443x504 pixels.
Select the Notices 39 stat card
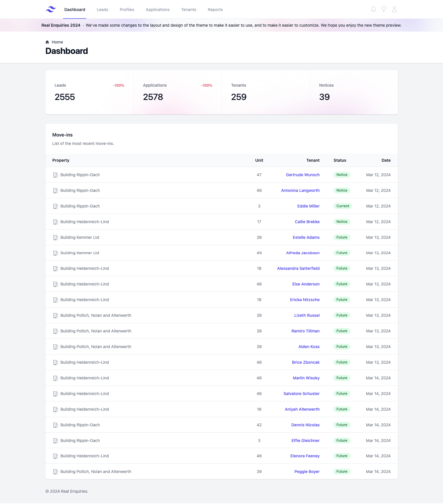tap(353, 92)
